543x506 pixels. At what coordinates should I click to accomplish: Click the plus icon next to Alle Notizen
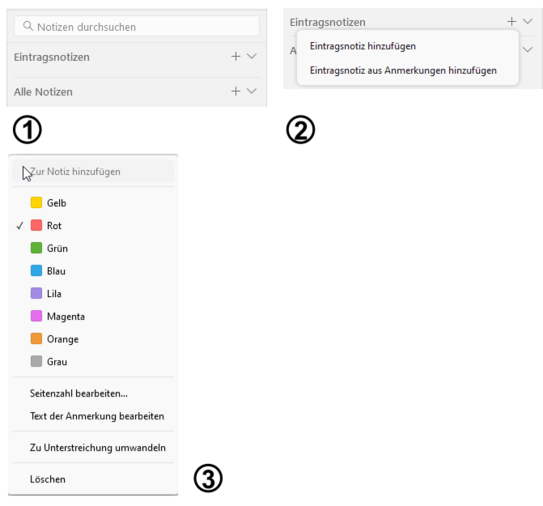click(235, 91)
